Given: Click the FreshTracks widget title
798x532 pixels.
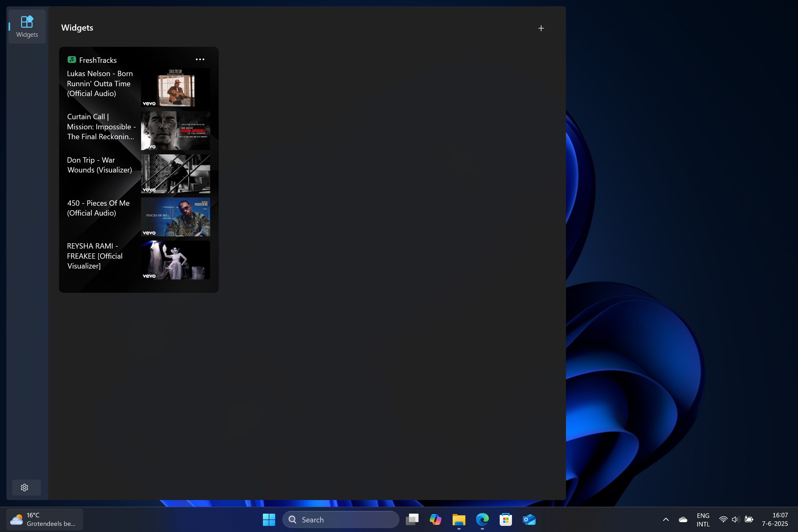Looking at the screenshot, I should pos(98,60).
